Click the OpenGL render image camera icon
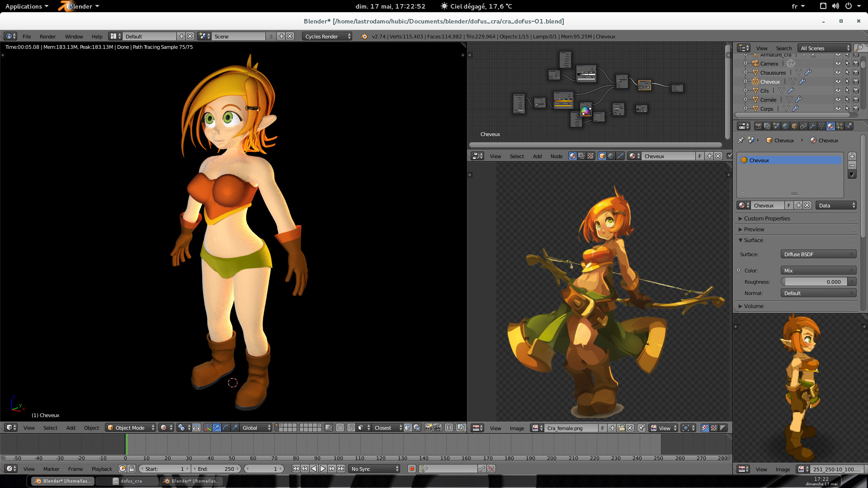The width and height of the screenshot is (868, 488). (428, 427)
